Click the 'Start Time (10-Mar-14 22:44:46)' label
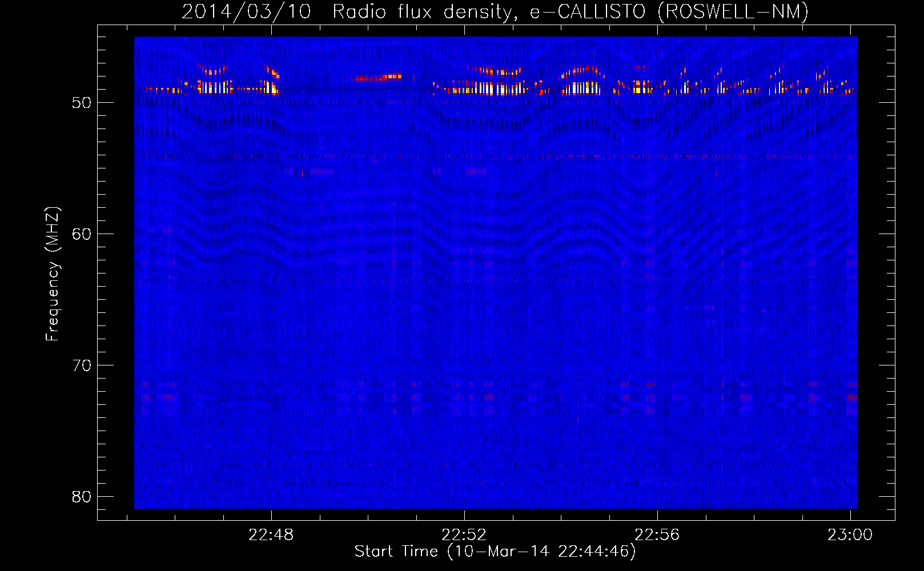Screen dimensions: 924x571 [x=495, y=551]
